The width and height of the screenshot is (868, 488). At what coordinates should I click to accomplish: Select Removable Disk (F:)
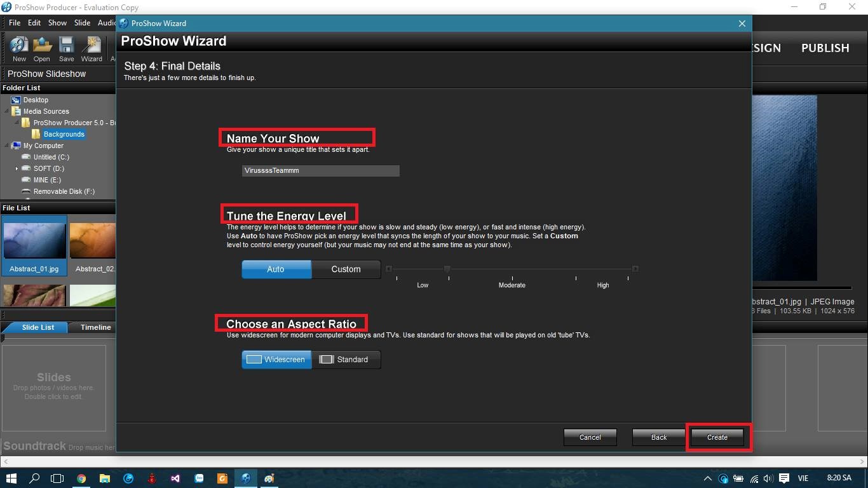click(x=64, y=191)
